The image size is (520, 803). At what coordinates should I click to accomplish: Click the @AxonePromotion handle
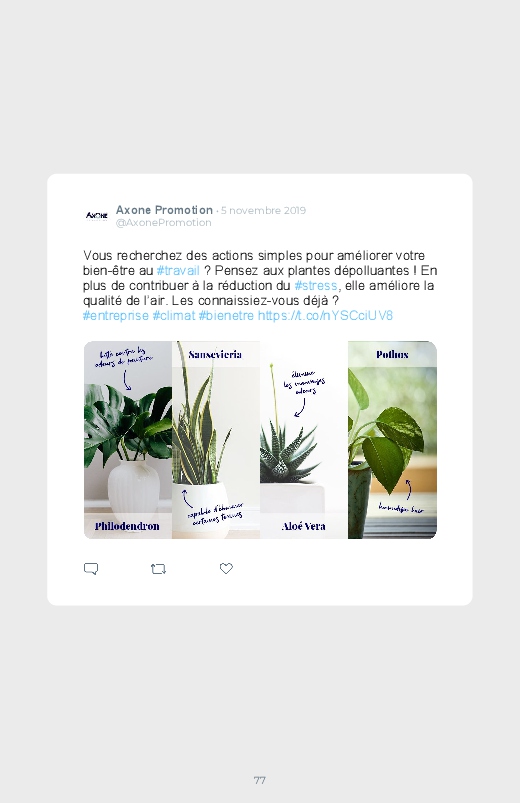[163, 223]
